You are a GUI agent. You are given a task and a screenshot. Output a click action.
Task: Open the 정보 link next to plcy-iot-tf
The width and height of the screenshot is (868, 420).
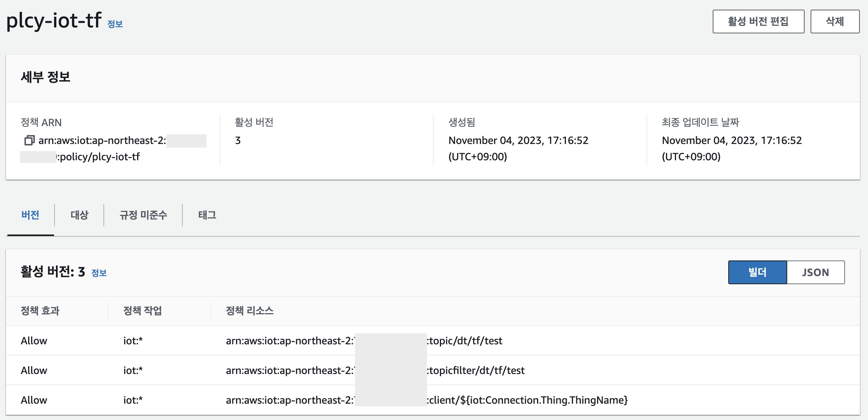tap(115, 24)
